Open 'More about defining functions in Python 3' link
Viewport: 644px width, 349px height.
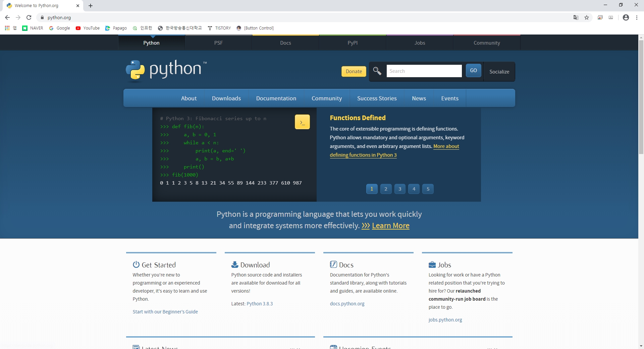coord(363,155)
